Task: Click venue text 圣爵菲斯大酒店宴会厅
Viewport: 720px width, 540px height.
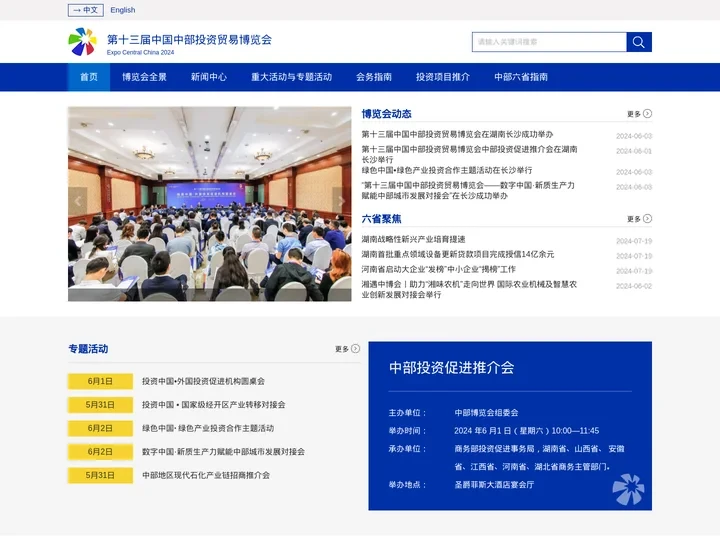Action: 494,484
